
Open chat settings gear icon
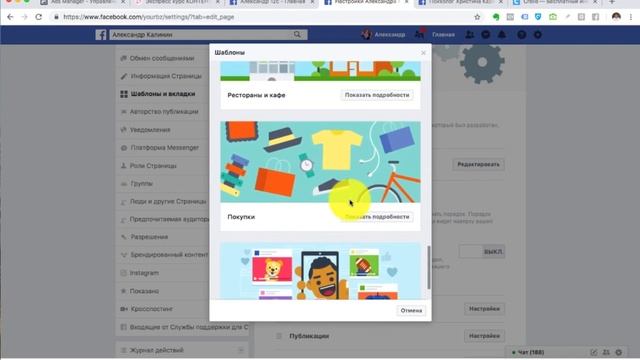point(619,352)
